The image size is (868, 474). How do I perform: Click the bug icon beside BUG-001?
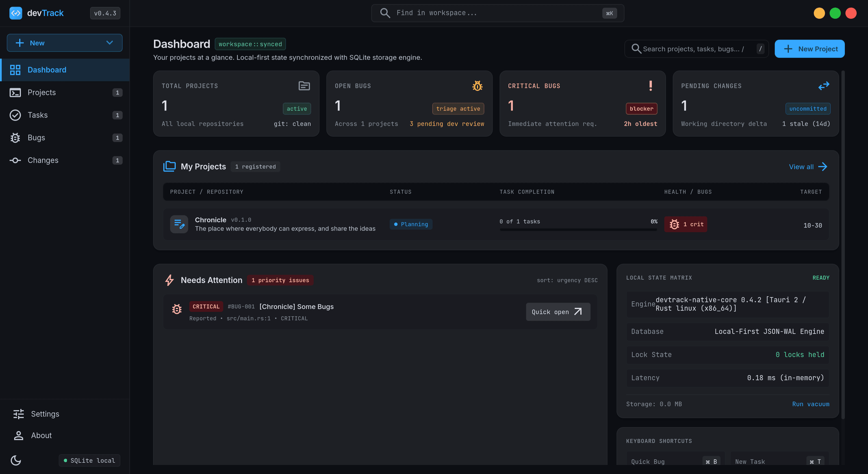point(177,309)
